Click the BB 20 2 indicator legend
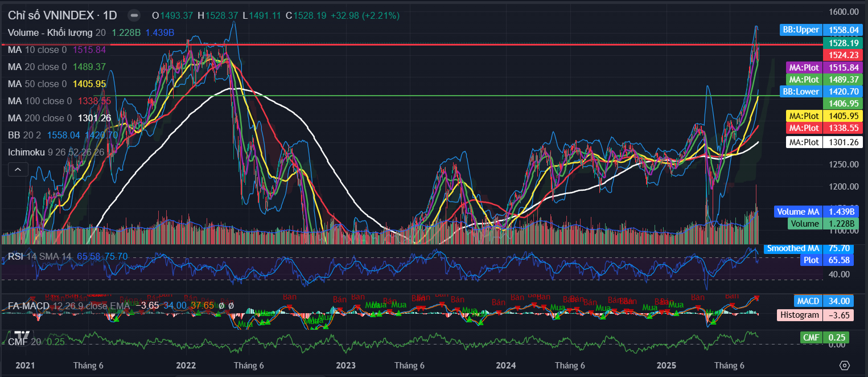This screenshot has width=868, height=377. point(23,135)
